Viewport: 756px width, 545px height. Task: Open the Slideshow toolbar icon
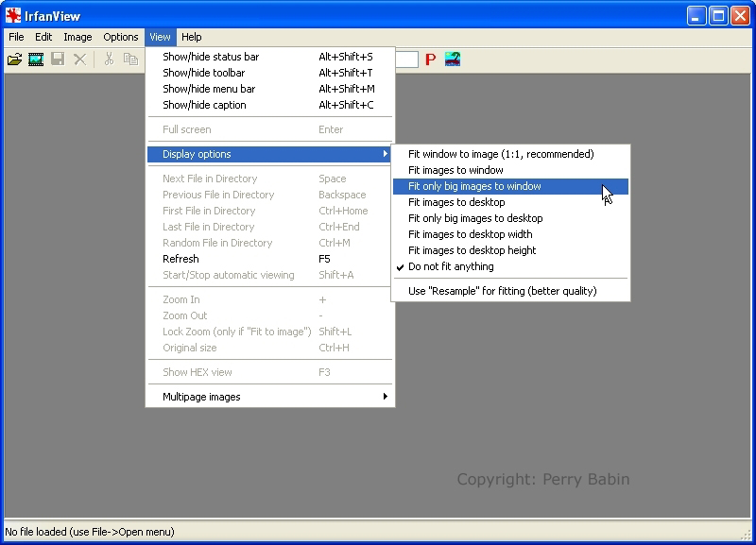pyautogui.click(x=36, y=60)
